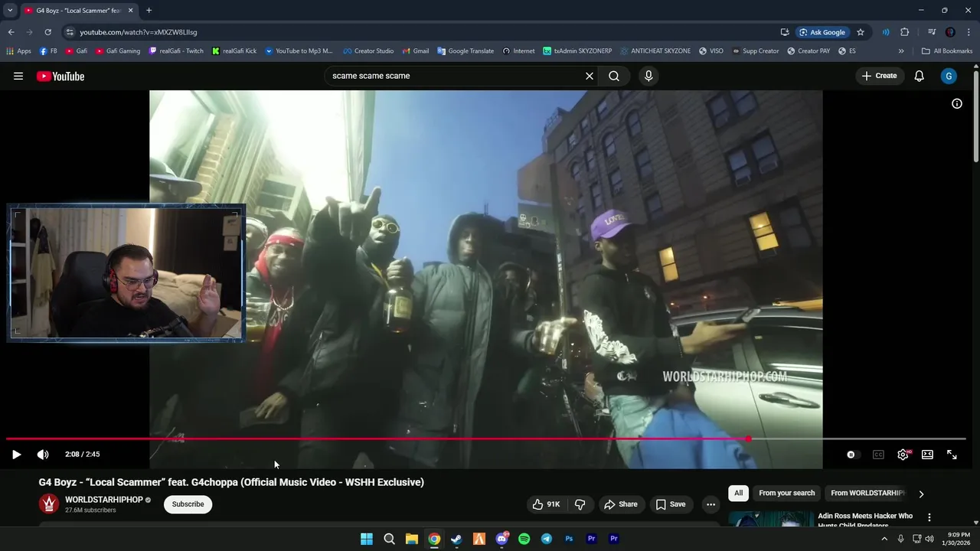Open Photoshop from the taskbar
Viewport: 980px width, 551px height.
(x=569, y=539)
